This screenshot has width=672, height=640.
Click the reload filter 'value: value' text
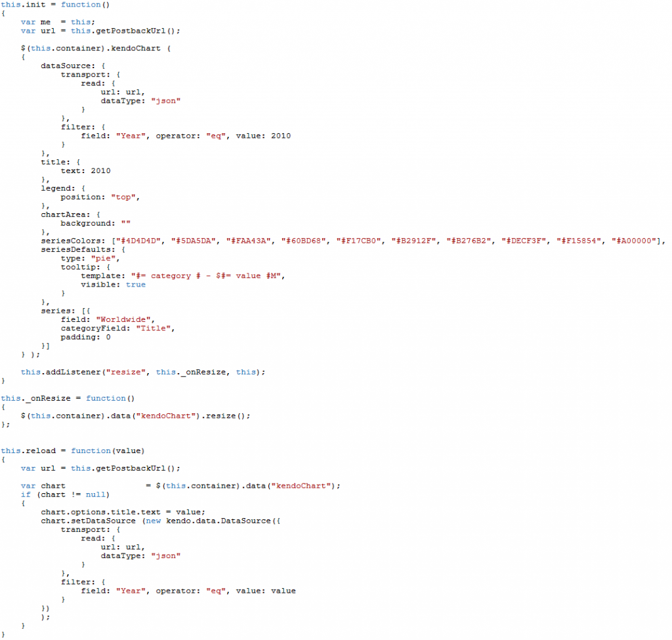point(266,591)
